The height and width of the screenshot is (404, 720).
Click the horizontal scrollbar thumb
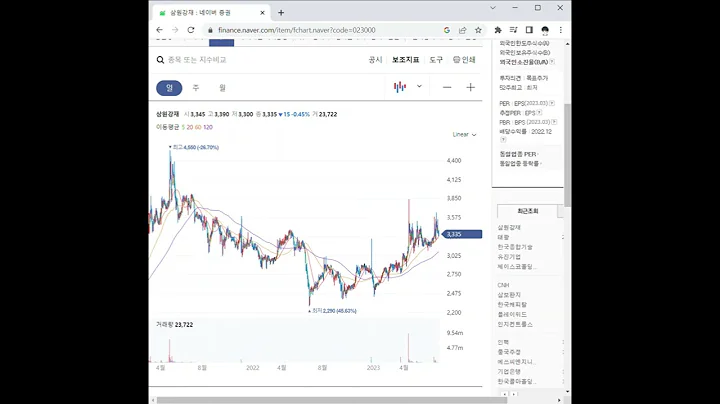coord(332,400)
